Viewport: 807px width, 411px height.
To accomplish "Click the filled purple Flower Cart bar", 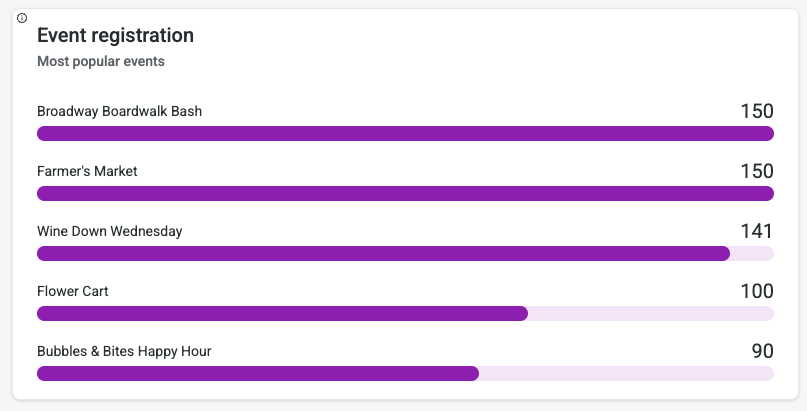I will point(282,314).
